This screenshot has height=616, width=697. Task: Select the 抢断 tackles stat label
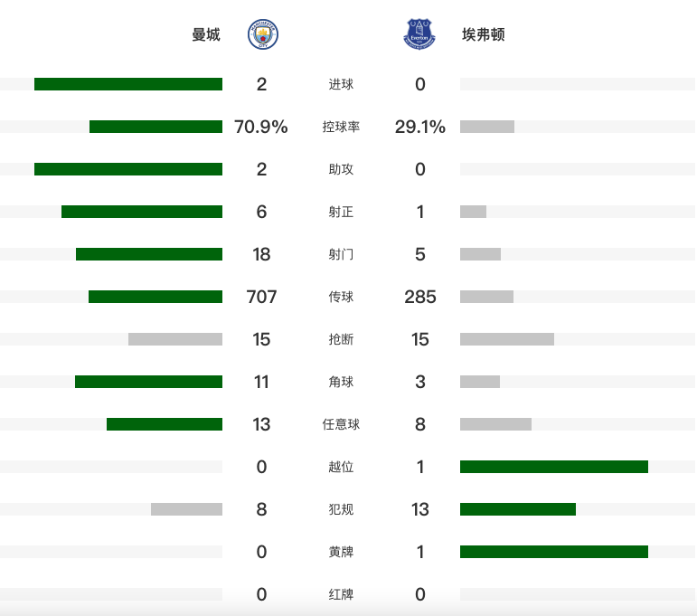click(341, 340)
